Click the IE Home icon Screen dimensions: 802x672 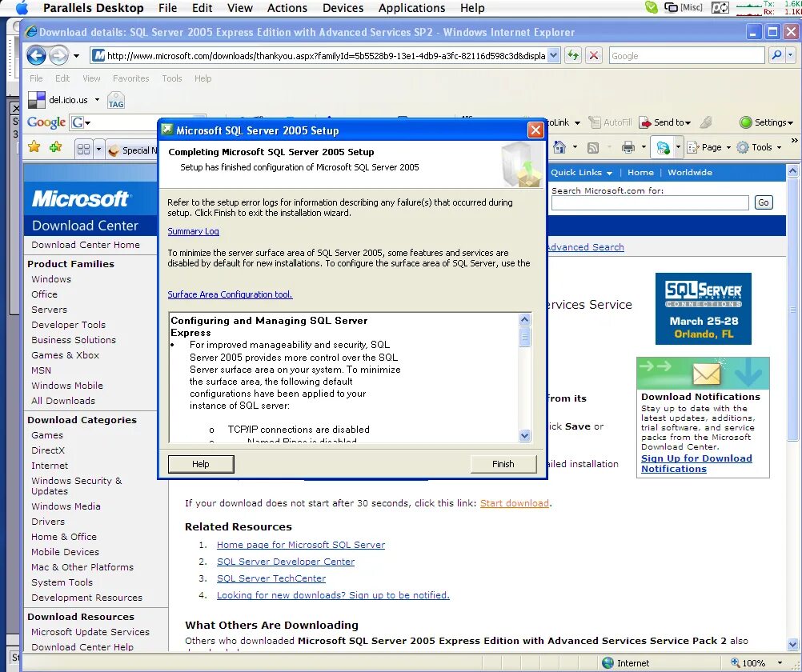tap(559, 147)
